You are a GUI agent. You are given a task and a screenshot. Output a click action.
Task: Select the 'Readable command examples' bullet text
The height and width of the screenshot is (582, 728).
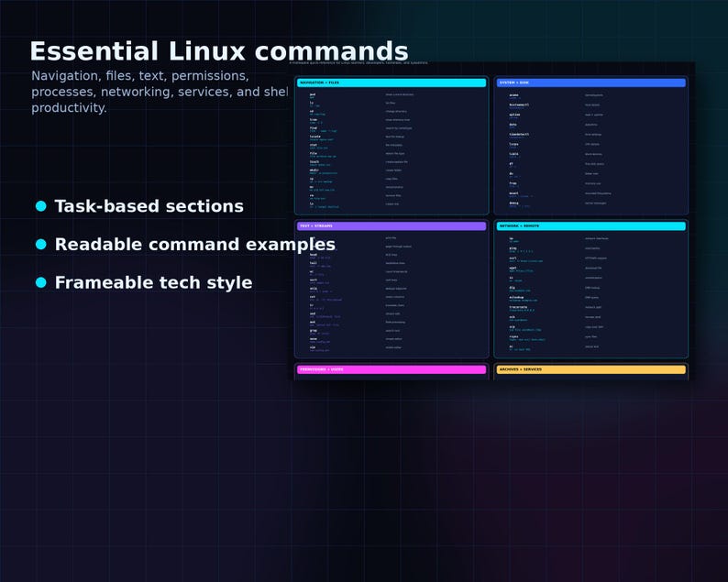click(195, 244)
